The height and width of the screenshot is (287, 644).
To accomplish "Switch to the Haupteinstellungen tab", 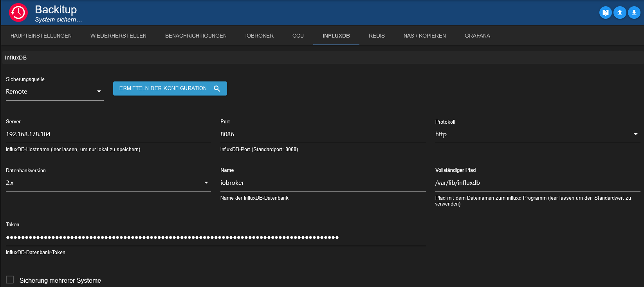I will tap(41, 36).
